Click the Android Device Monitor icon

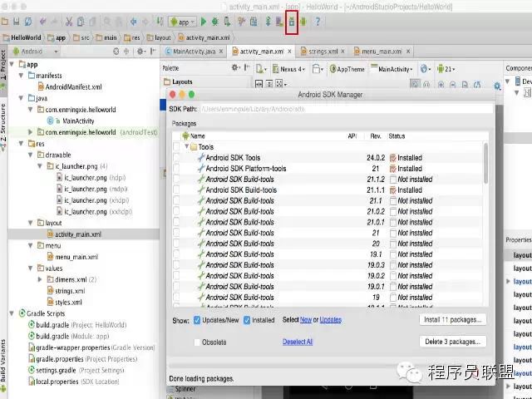point(303,22)
